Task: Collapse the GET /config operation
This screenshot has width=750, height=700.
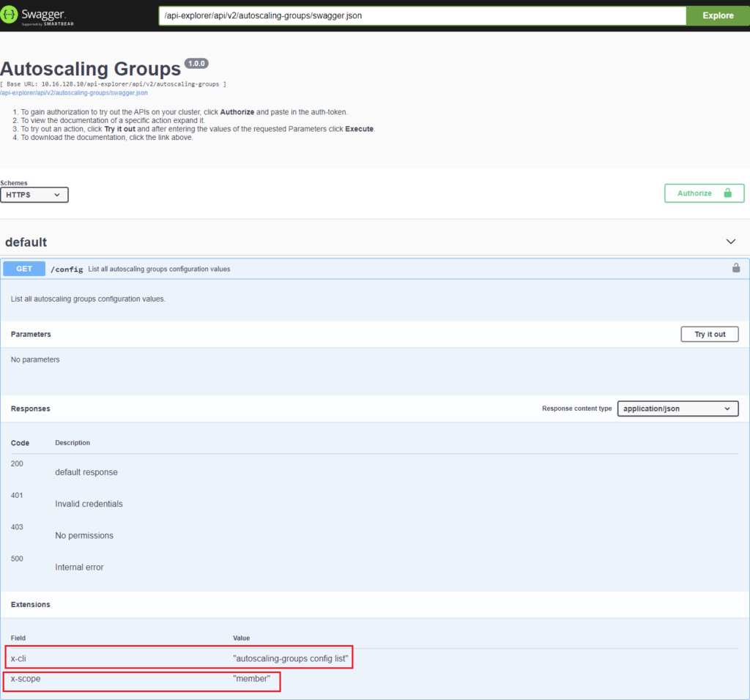Action: click(375, 269)
